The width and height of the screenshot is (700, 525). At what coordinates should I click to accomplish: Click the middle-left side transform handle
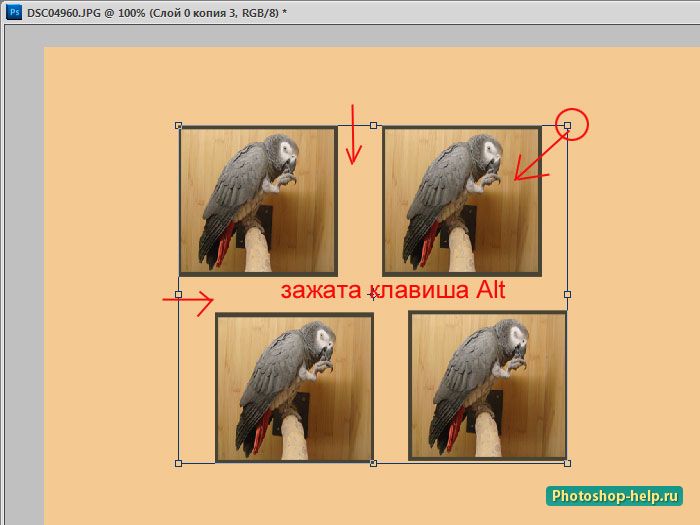click(179, 295)
